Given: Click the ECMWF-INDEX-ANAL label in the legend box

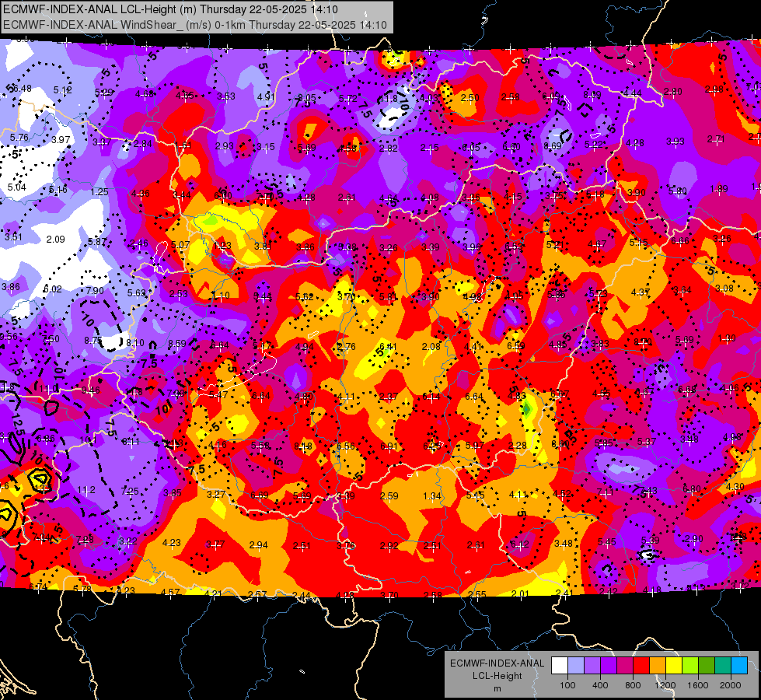Looking at the screenshot, I should (x=497, y=663).
